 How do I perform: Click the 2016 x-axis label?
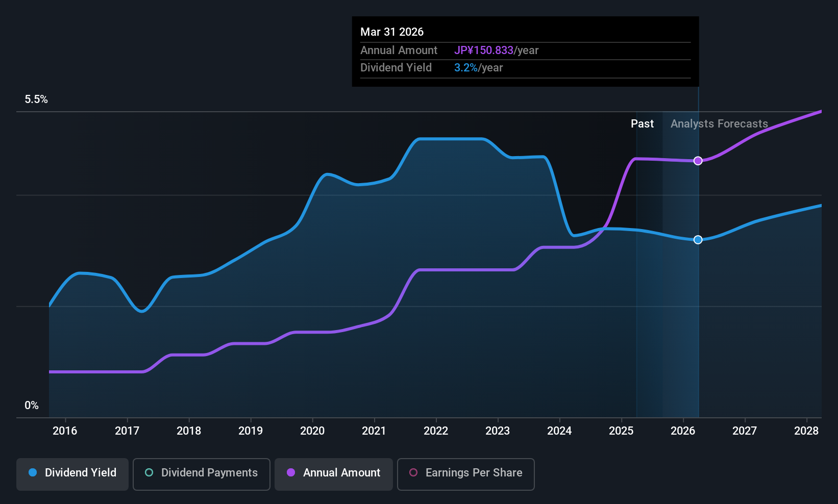(x=65, y=431)
